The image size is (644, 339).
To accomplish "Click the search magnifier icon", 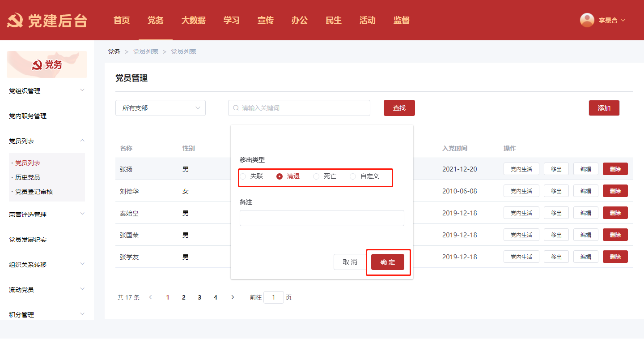I will click(x=236, y=108).
